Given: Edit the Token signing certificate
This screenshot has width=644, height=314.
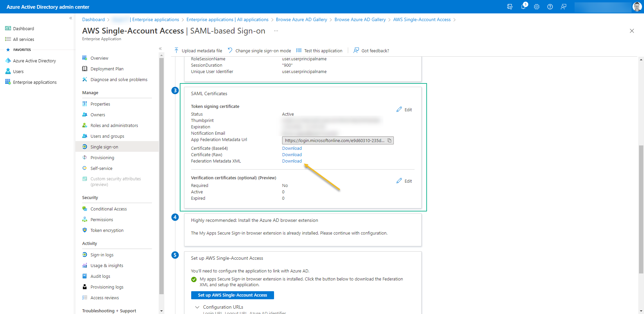Looking at the screenshot, I should point(404,110).
